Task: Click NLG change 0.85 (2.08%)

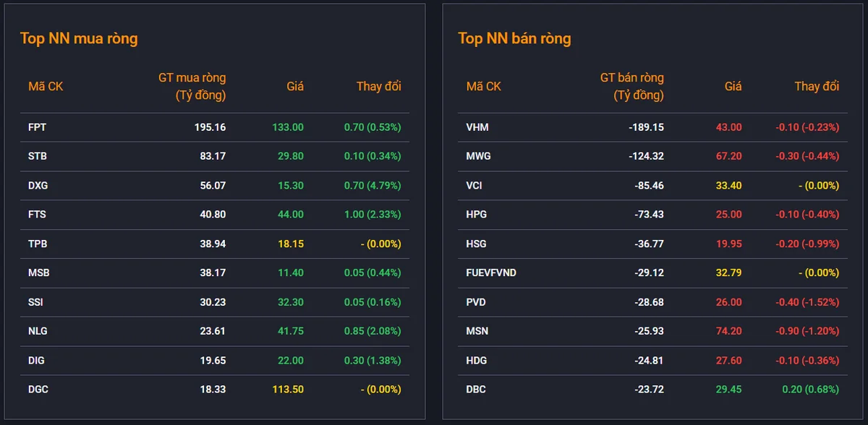Action: [x=373, y=332]
